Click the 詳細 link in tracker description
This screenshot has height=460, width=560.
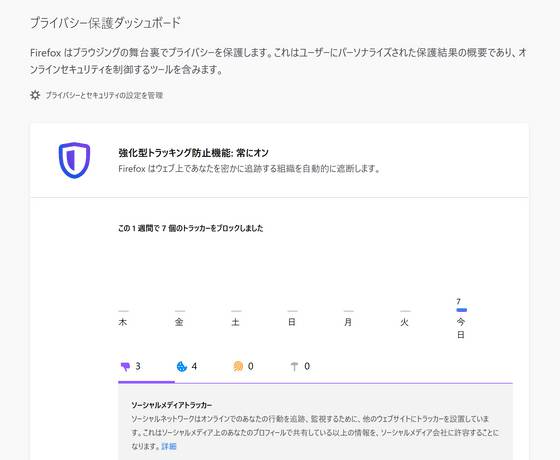tap(169, 446)
